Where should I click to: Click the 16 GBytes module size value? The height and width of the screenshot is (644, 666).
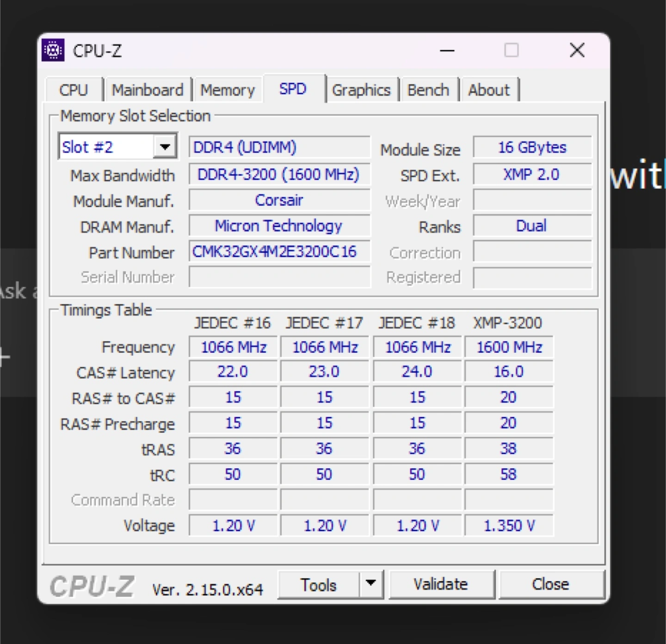(x=532, y=147)
